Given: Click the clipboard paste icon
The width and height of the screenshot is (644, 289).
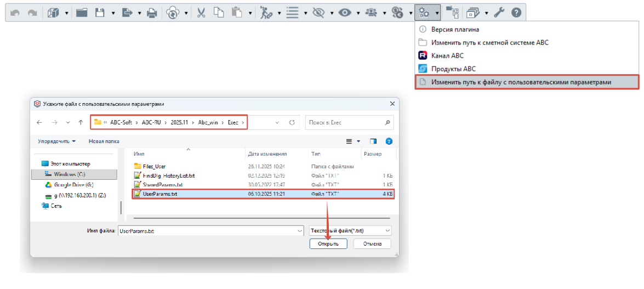Looking at the screenshot, I should pyautogui.click(x=237, y=13).
